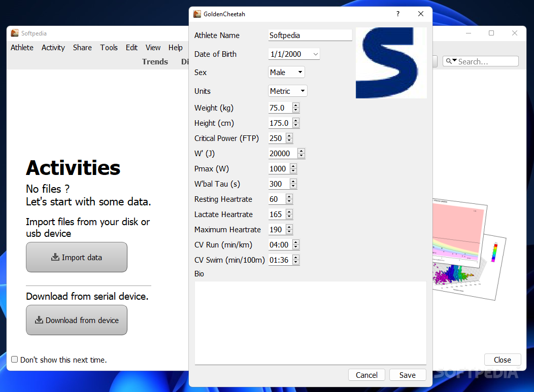Click the Critical Power (FTP) value field
Viewport: 534px width, 392px height.
click(277, 138)
